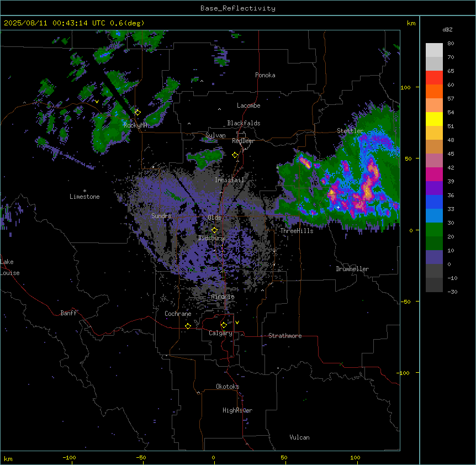
Task: Click the Airdrie town label
Action: [223, 297]
